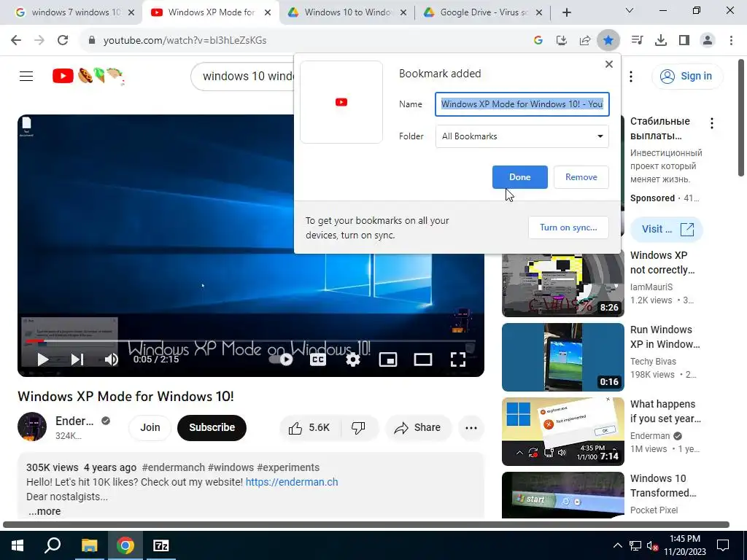Open What happens if you set year thumbnail
This screenshot has height=560, width=747.
coord(562,432)
